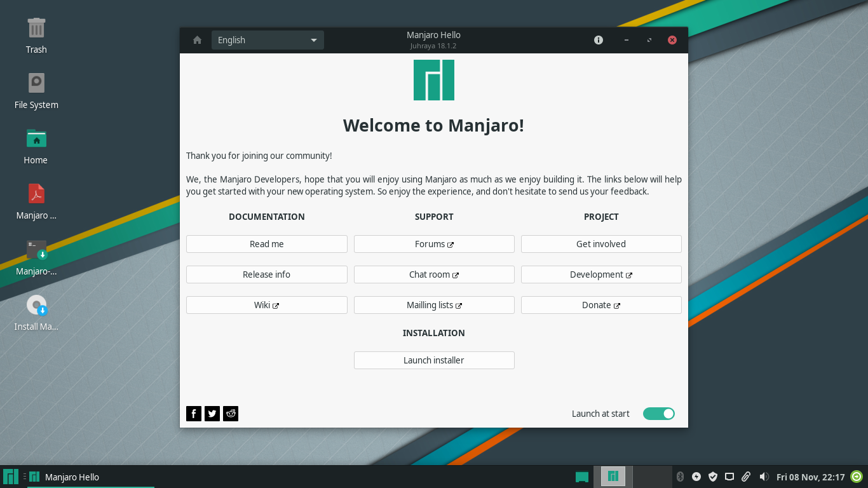This screenshot has height=488, width=868.
Task: Click the network display tray icon
Action: [729, 477]
